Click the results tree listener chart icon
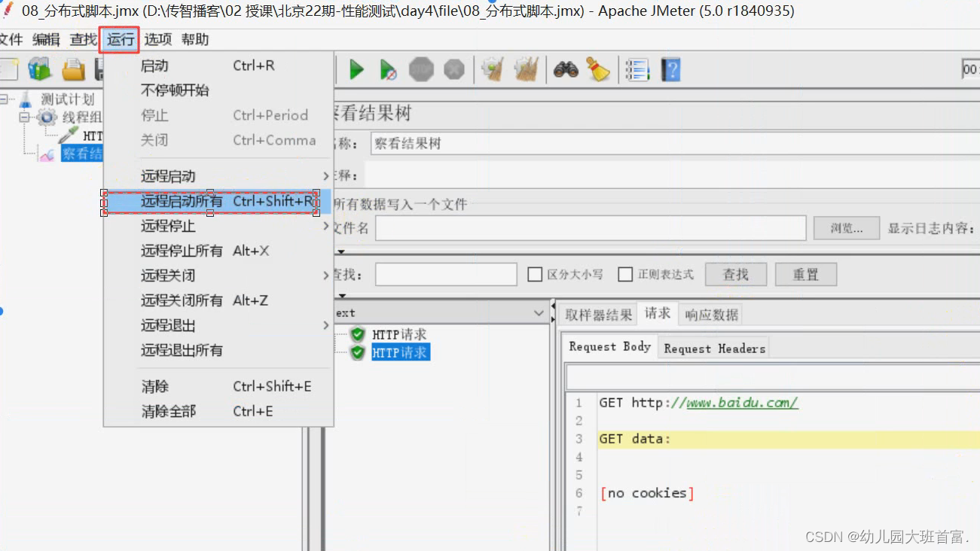The image size is (980, 551). point(46,154)
